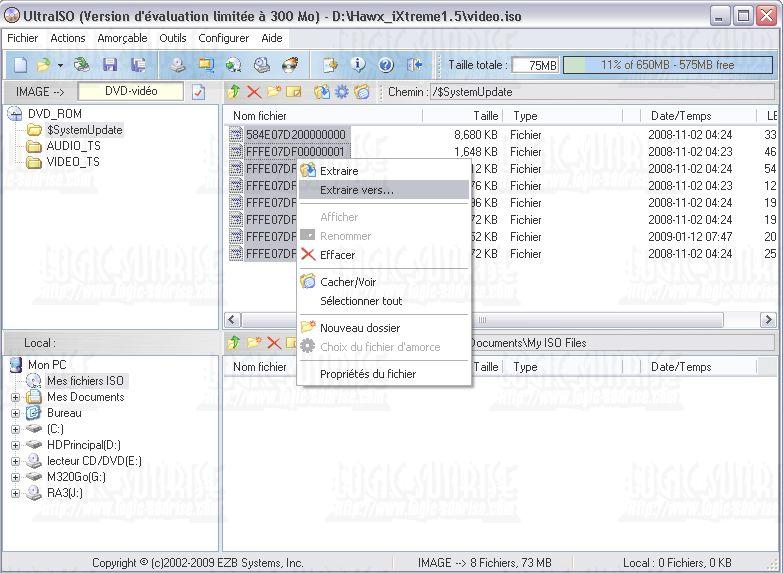The width and height of the screenshot is (783, 573).
Task: Select the $SystemUpdate folder
Action: pos(84,130)
